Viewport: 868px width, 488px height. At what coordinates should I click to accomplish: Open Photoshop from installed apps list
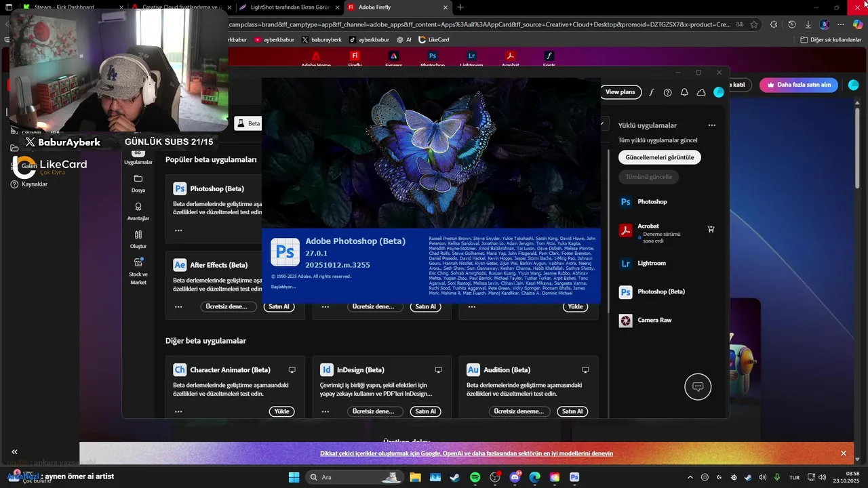(642, 202)
